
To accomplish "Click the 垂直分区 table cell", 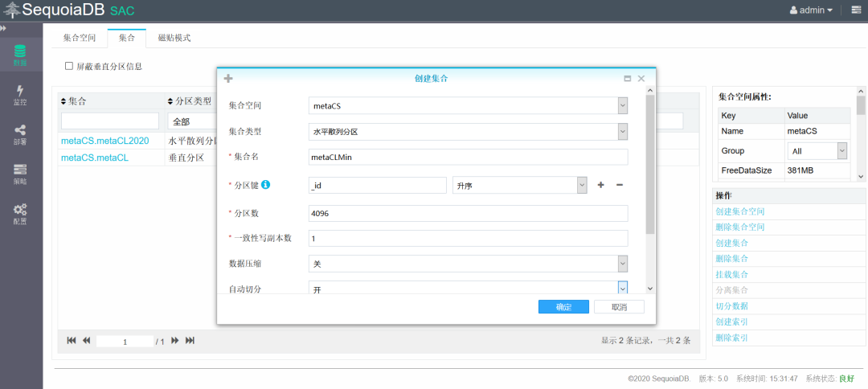I will pyautogui.click(x=186, y=158).
